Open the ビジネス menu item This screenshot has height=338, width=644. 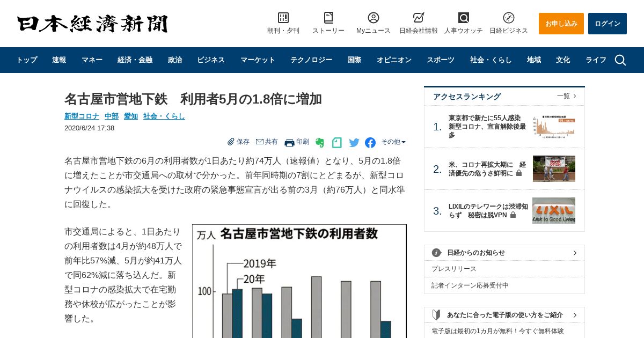coord(211,60)
